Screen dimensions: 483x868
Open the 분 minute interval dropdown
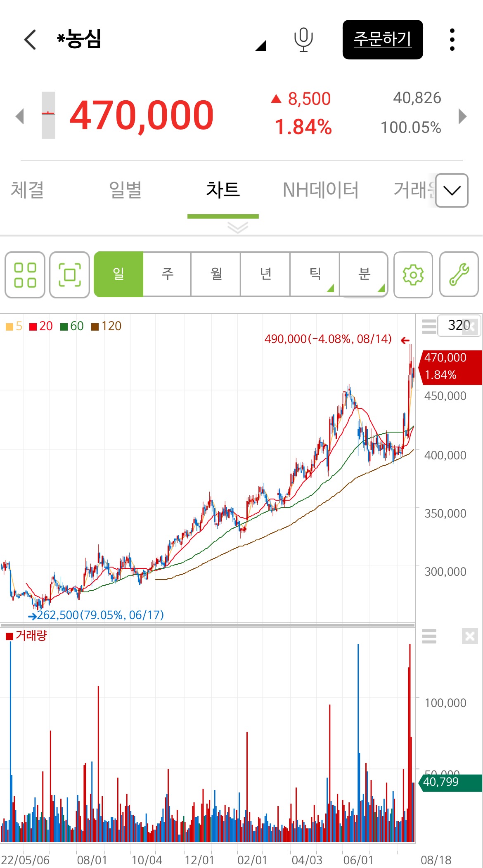[x=364, y=274]
